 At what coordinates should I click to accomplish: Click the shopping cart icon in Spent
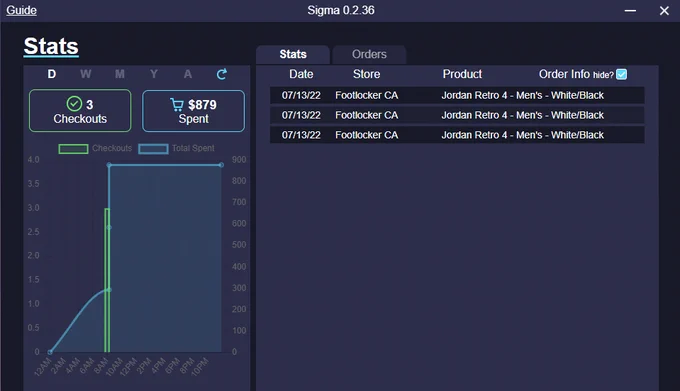tap(177, 104)
